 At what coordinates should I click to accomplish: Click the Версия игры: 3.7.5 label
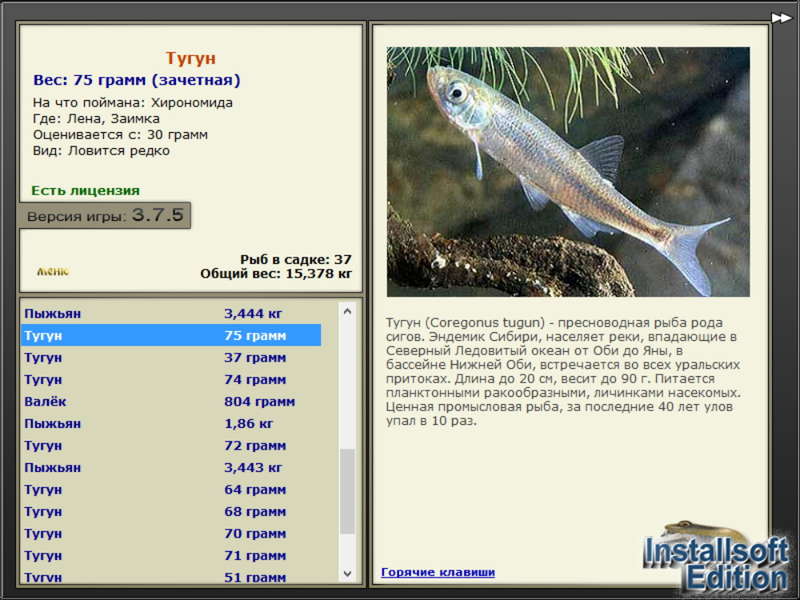tap(105, 215)
